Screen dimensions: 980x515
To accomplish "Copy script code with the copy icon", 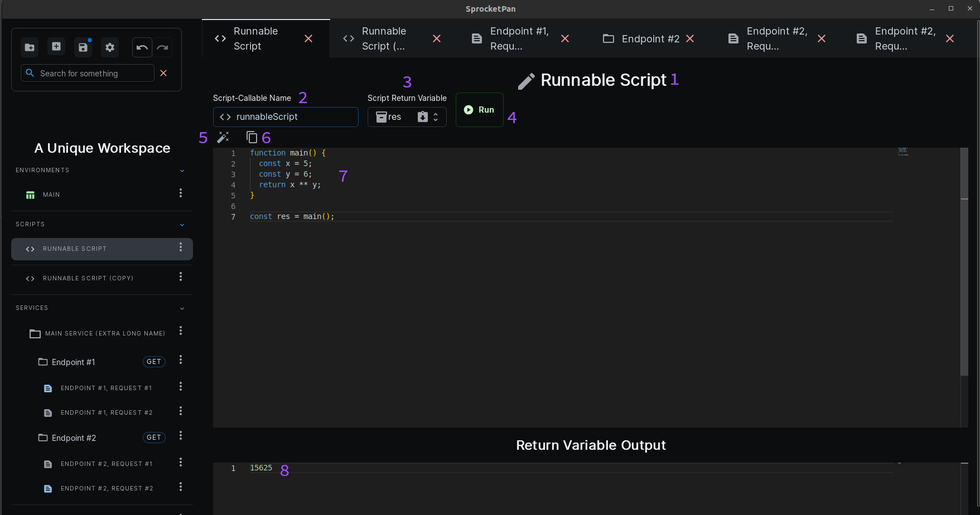I will click(252, 137).
